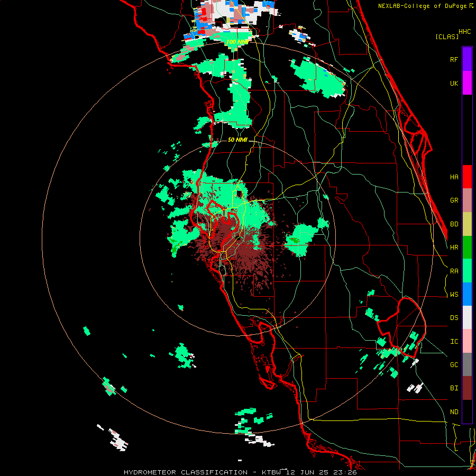This screenshot has height=476, width=476.
Task: Click the 50 NMI range ring label
Action: (x=237, y=140)
